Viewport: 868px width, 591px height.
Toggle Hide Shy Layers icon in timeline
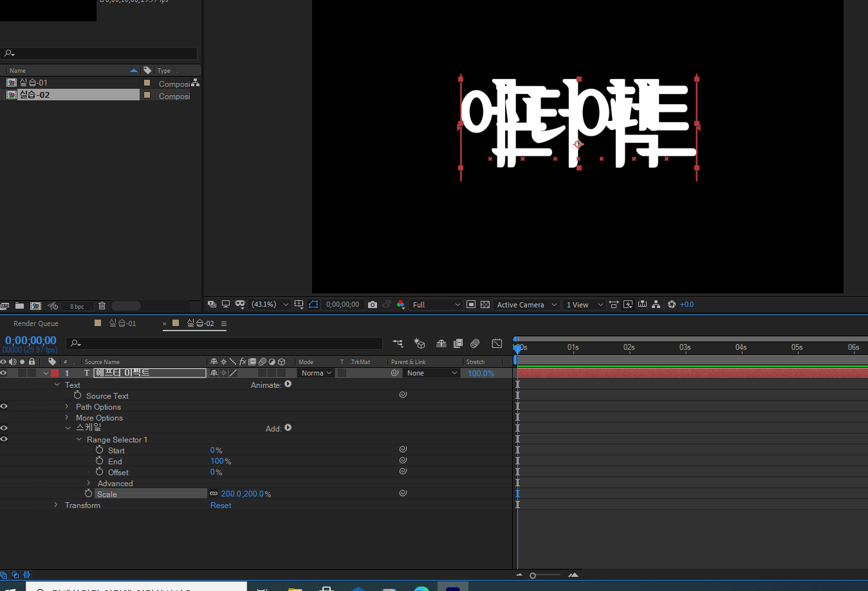coord(441,343)
